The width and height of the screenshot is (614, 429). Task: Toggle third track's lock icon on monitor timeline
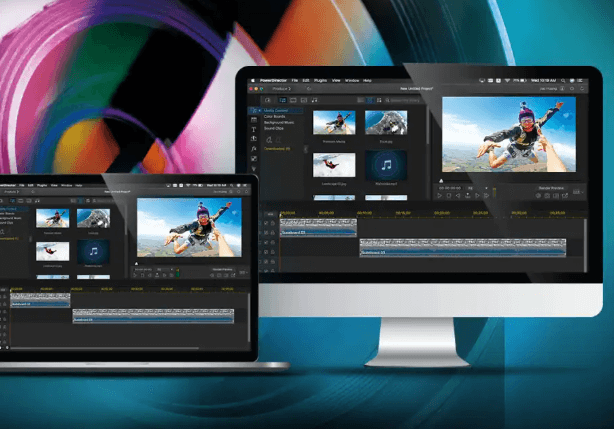pos(273,242)
